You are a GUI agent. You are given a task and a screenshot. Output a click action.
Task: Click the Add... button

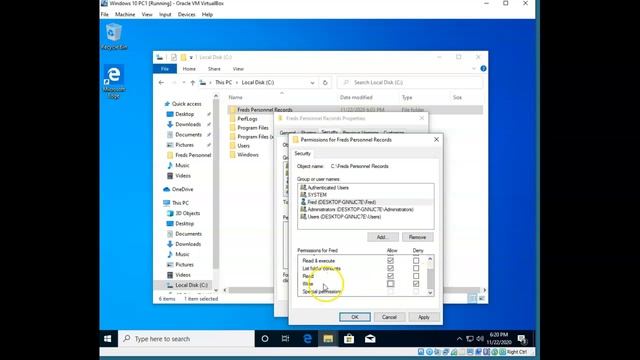pyautogui.click(x=383, y=237)
